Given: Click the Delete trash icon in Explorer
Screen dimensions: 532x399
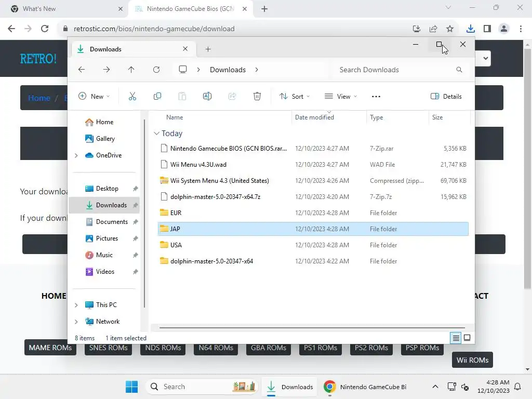Looking at the screenshot, I should [257, 96].
